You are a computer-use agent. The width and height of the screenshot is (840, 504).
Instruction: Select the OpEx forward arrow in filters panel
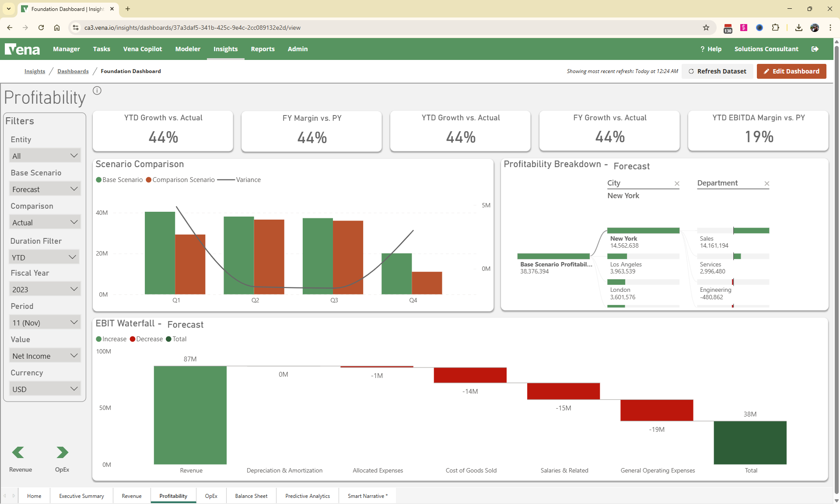tap(62, 452)
